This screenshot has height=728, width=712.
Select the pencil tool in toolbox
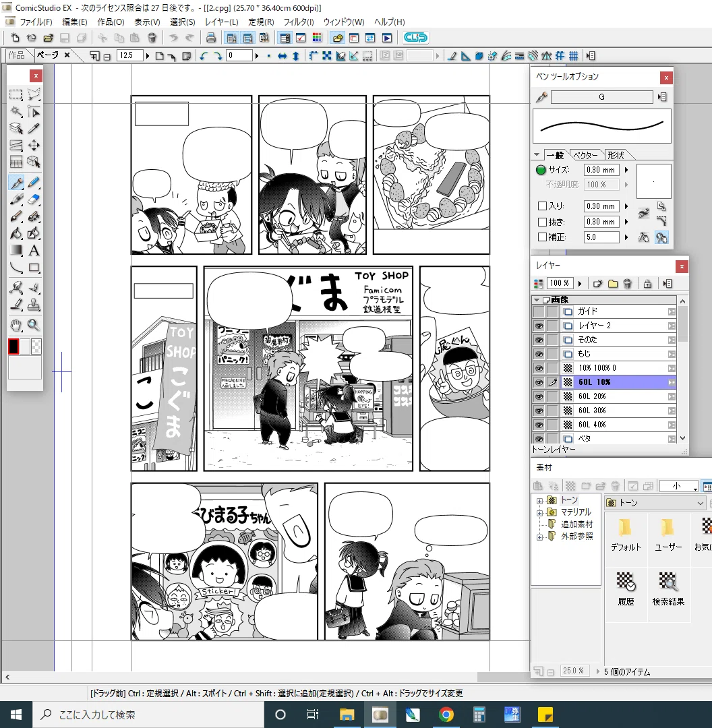(x=34, y=183)
